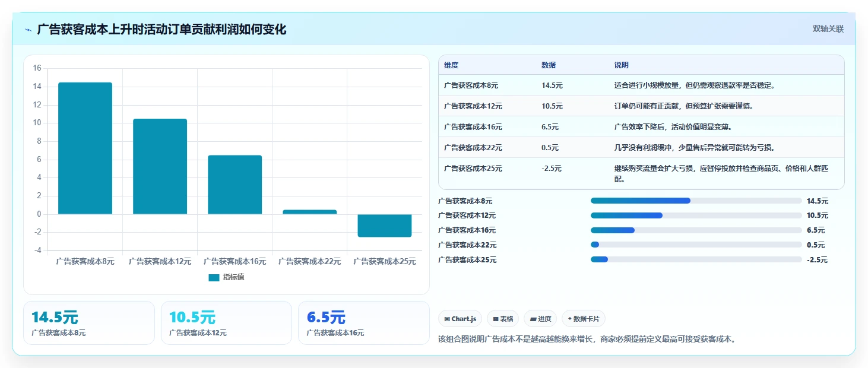Click the bar for 广告获客成本8元
The height and width of the screenshot is (368, 868).
point(85,148)
